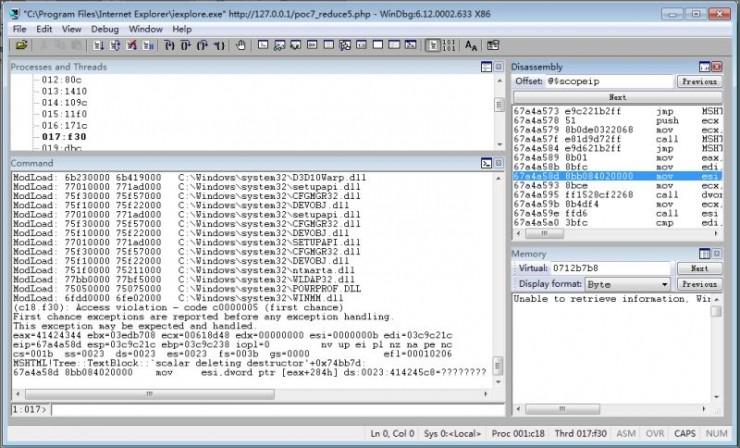Open the Display format Byte dropdown
Image resolution: width=740 pixels, height=448 pixels.
click(x=628, y=284)
